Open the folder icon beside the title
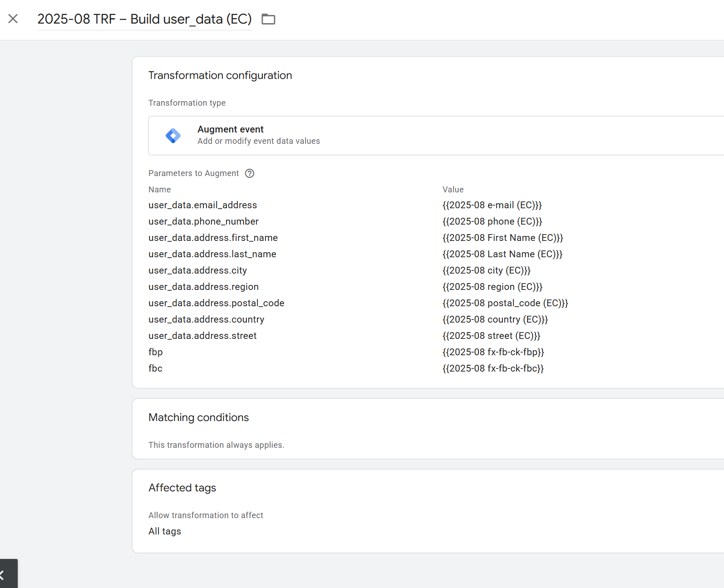This screenshot has height=588, width=724. tap(268, 19)
